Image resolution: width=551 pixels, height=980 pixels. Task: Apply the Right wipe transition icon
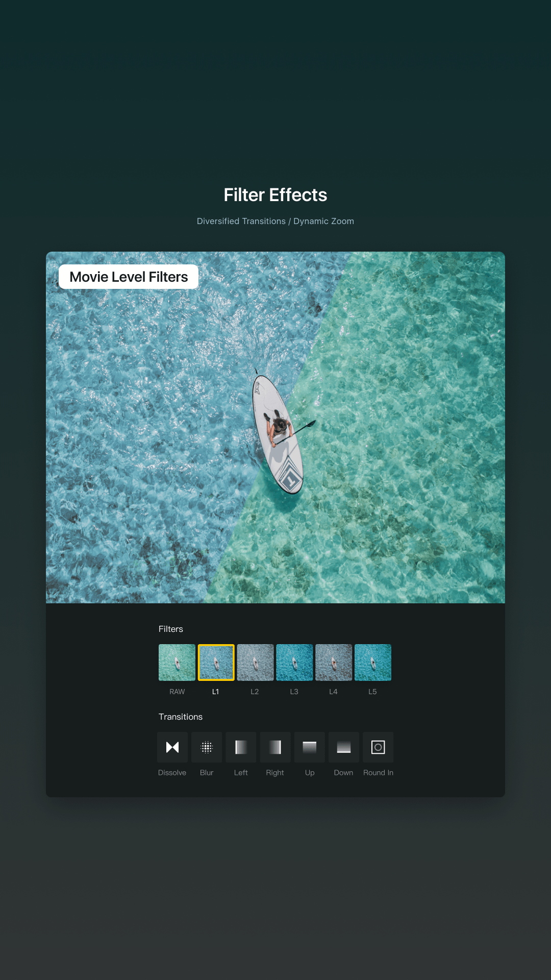pyautogui.click(x=275, y=747)
